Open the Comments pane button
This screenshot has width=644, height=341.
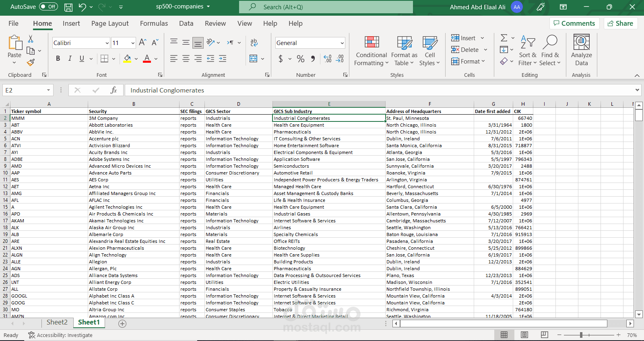[574, 23]
